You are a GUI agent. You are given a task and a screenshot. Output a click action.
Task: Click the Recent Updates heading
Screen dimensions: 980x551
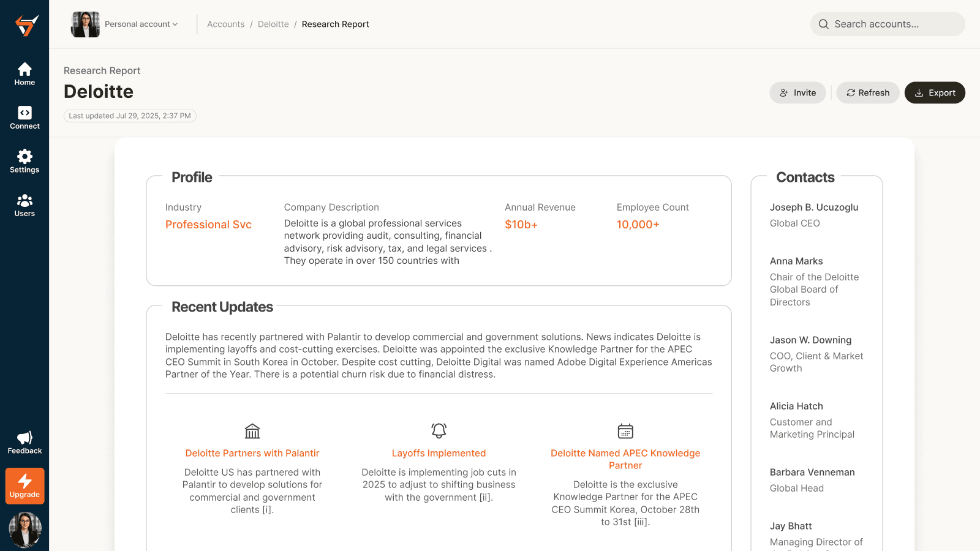click(222, 307)
